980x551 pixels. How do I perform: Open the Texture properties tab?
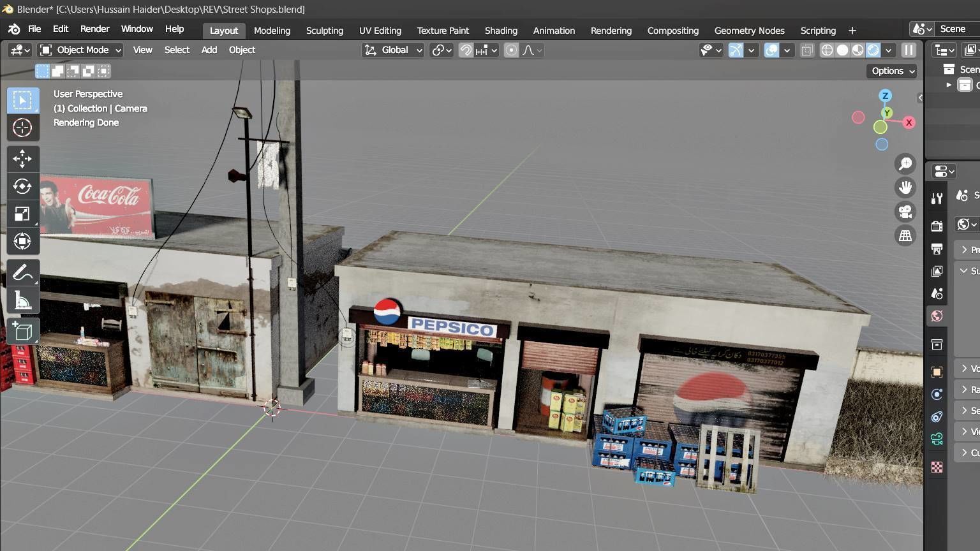[x=937, y=467]
